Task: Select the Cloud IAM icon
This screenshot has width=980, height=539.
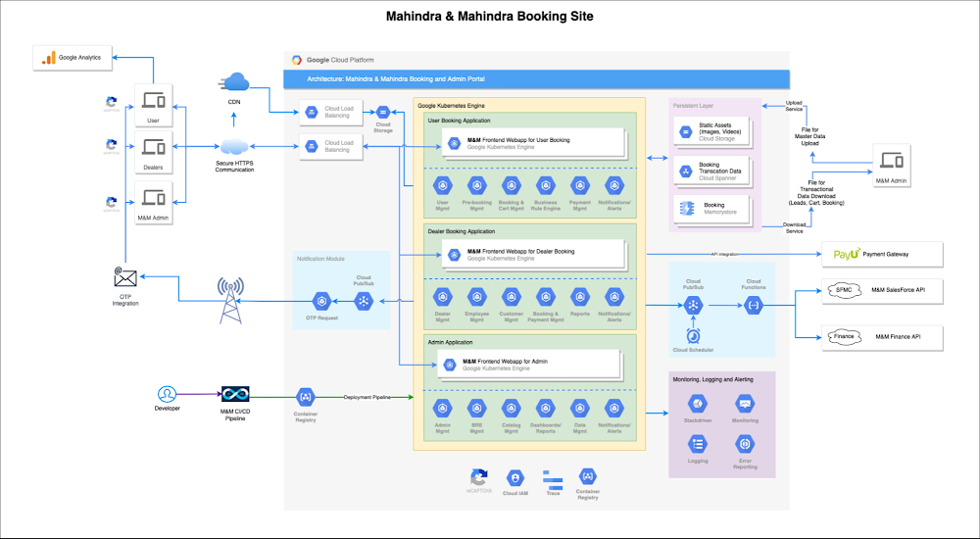Action: (515, 479)
